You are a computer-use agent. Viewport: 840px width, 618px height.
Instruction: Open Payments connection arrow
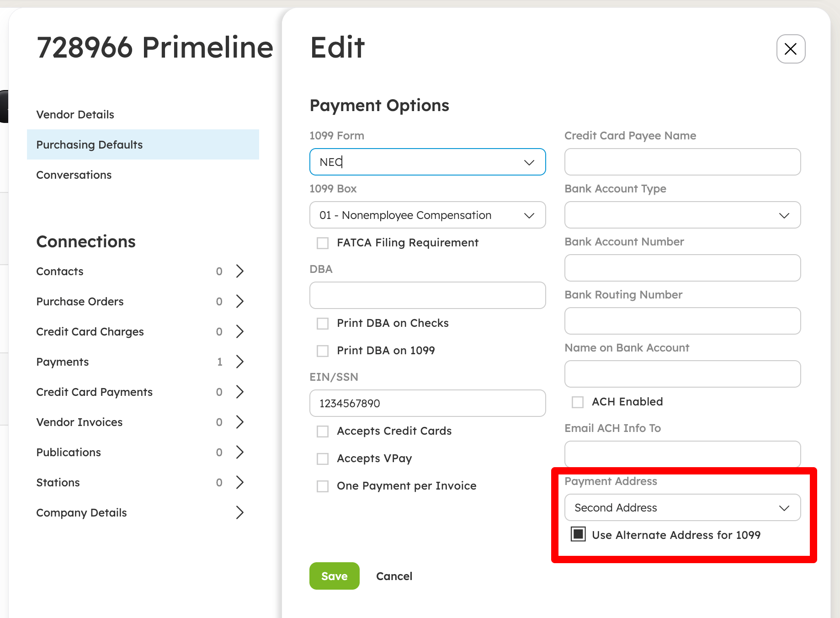tap(239, 362)
